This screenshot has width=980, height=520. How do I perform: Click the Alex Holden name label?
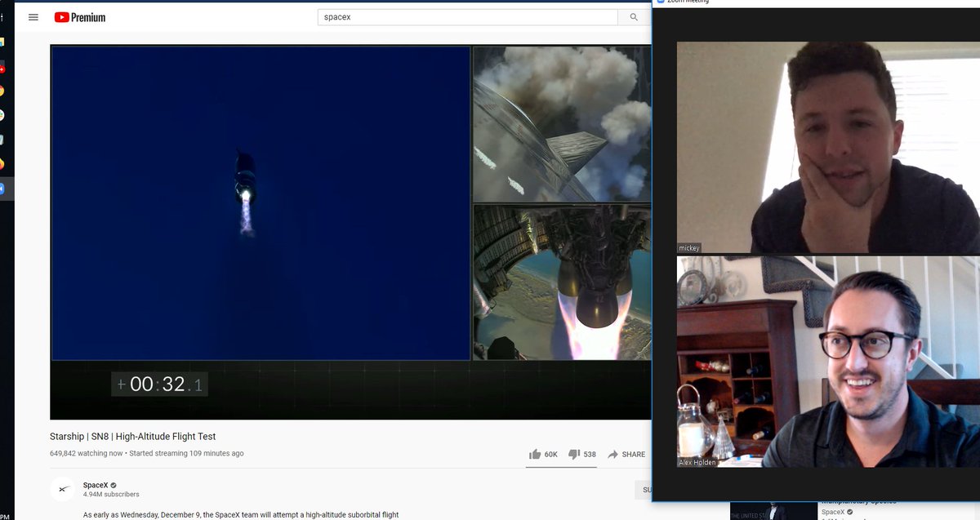click(697, 463)
